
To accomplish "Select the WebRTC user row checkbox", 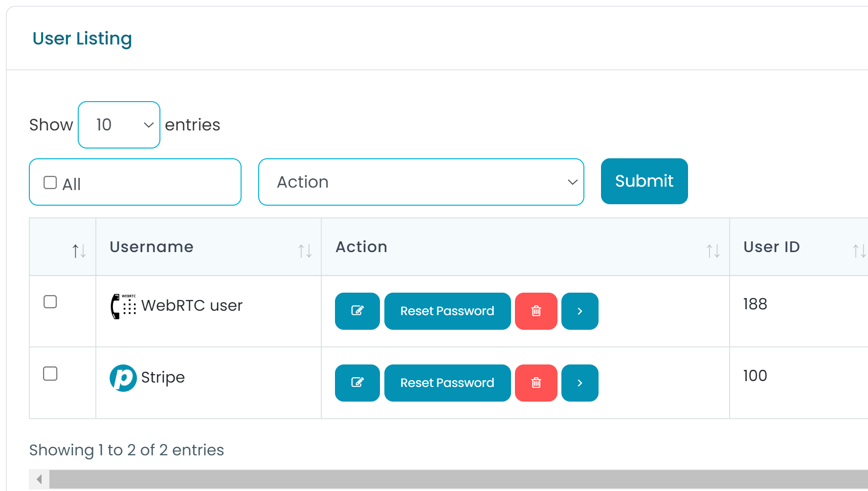I will (x=50, y=302).
